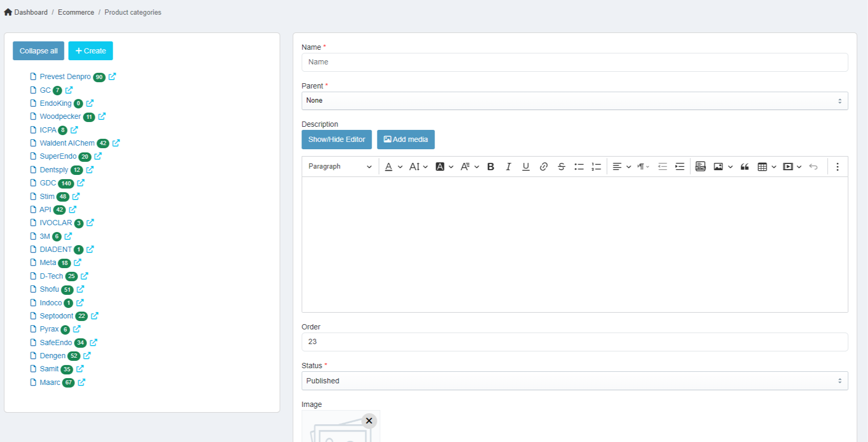This screenshot has height=442, width=868.
Task: Insert a numbered list
Action: click(596, 167)
